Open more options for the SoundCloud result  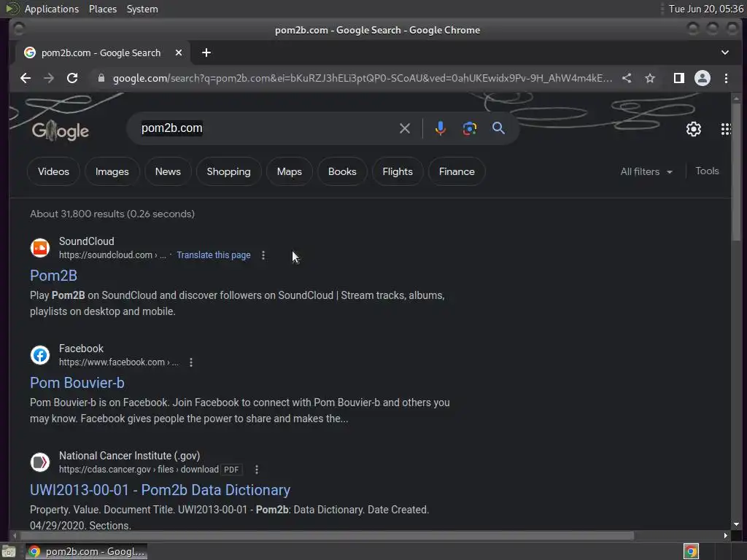[x=263, y=255]
